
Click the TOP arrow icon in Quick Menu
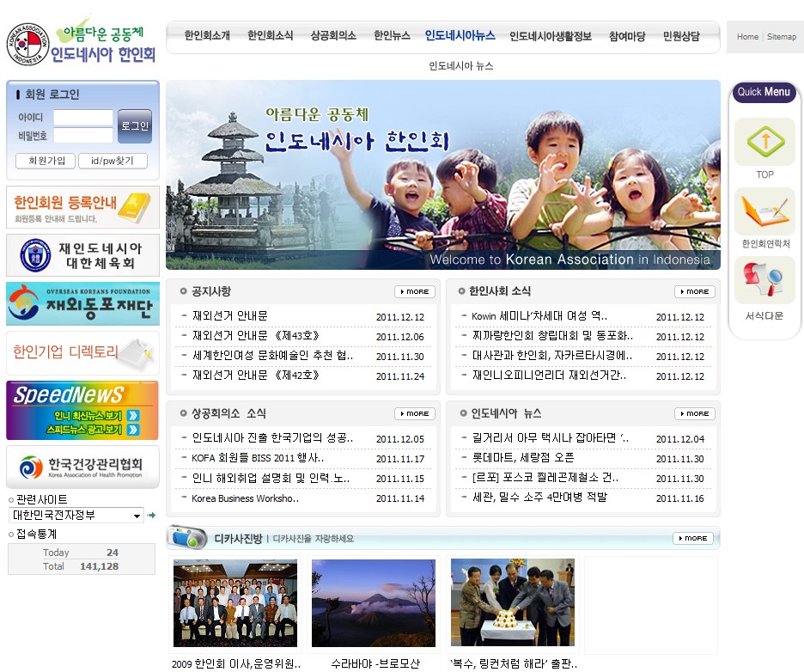[765, 142]
